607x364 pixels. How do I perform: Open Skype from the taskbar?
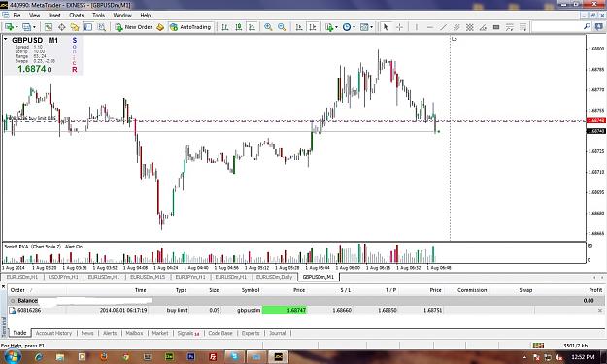pyautogui.click(x=234, y=356)
